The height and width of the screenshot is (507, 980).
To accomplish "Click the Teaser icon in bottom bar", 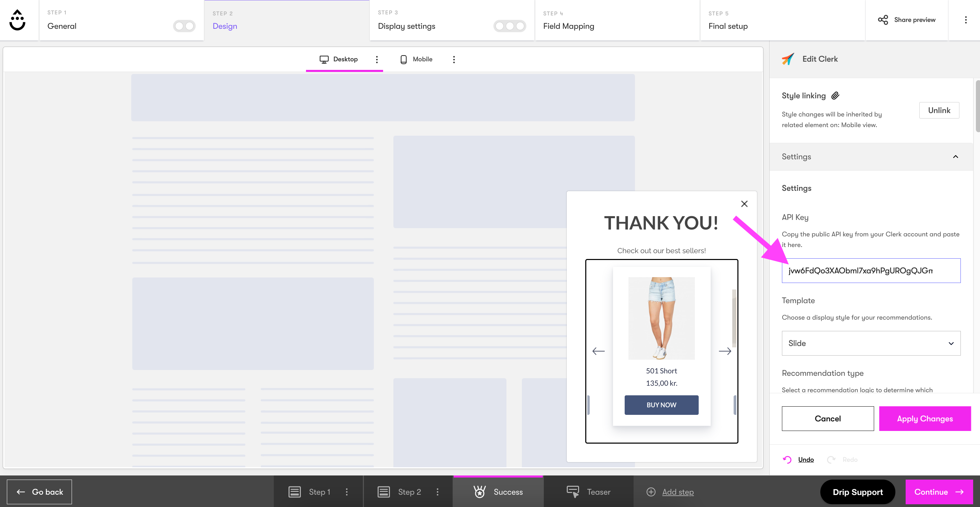I will [x=573, y=491].
